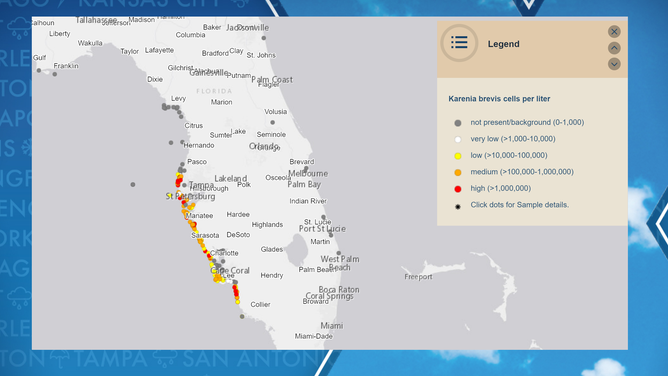
Task: Click the Manatee county label
Action: 199,215
